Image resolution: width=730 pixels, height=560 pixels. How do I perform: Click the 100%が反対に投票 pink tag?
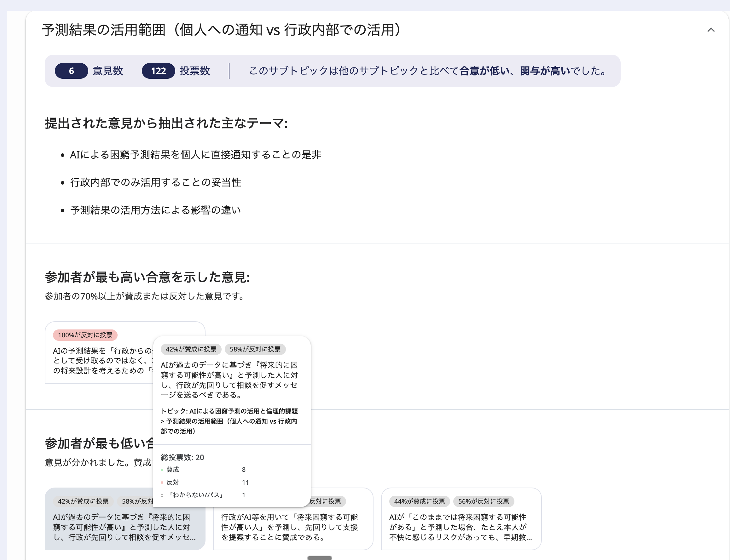point(85,335)
